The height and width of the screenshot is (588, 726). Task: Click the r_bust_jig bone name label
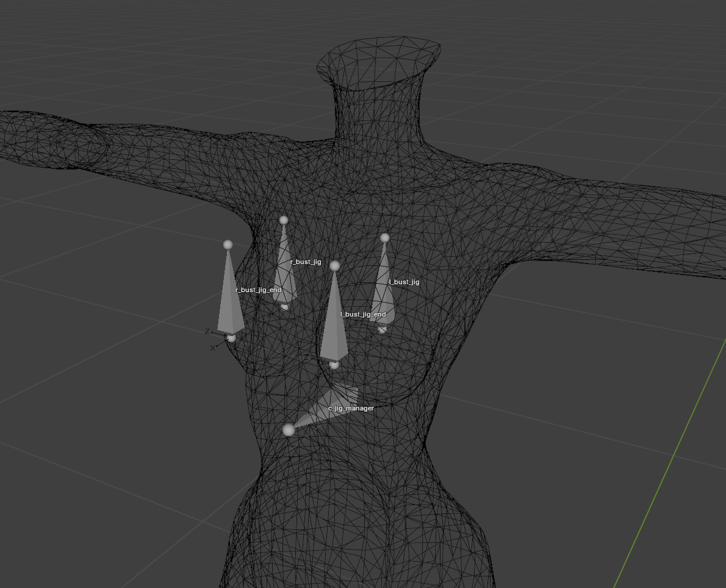[x=306, y=262]
